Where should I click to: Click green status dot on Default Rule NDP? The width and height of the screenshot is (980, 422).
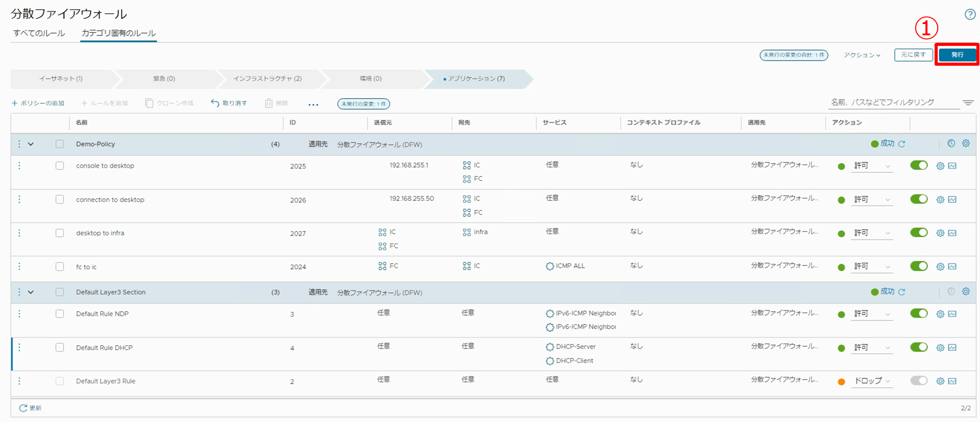[841, 315]
